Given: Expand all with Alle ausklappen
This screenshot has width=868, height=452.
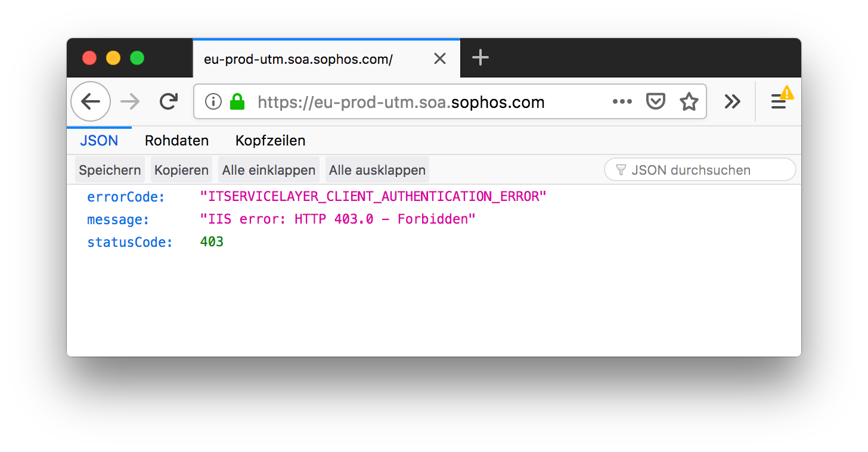Looking at the screenshot, I should [377, 170].
